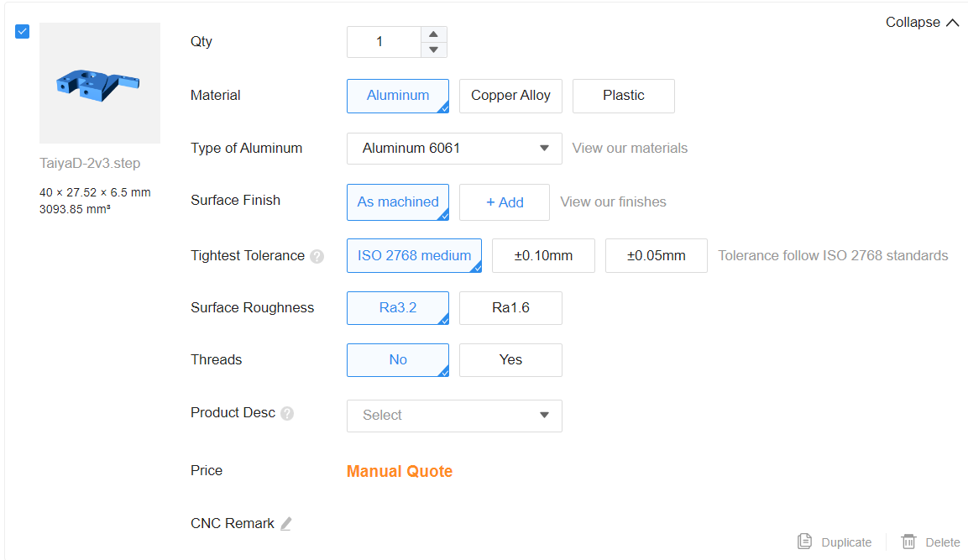Click the CNC Remark pencil edit icon
Image resolution: width=968 pixels, height=560 pixels.
point(286,524)
